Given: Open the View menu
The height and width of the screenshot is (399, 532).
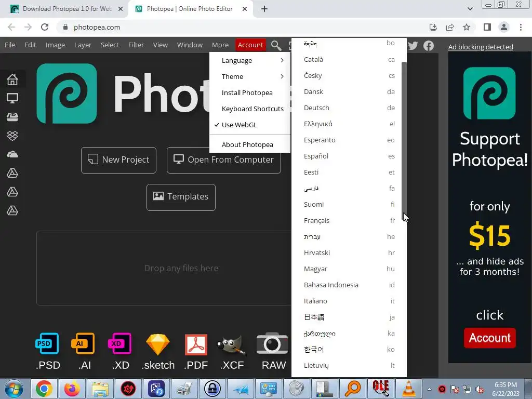Looking at the screenshot, I should point(160,45).
